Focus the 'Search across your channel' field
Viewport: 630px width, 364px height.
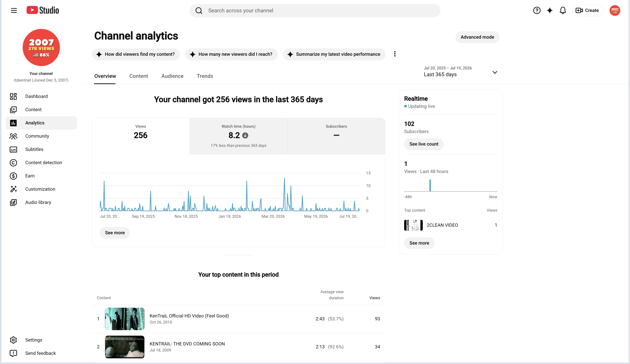point(315,10)
